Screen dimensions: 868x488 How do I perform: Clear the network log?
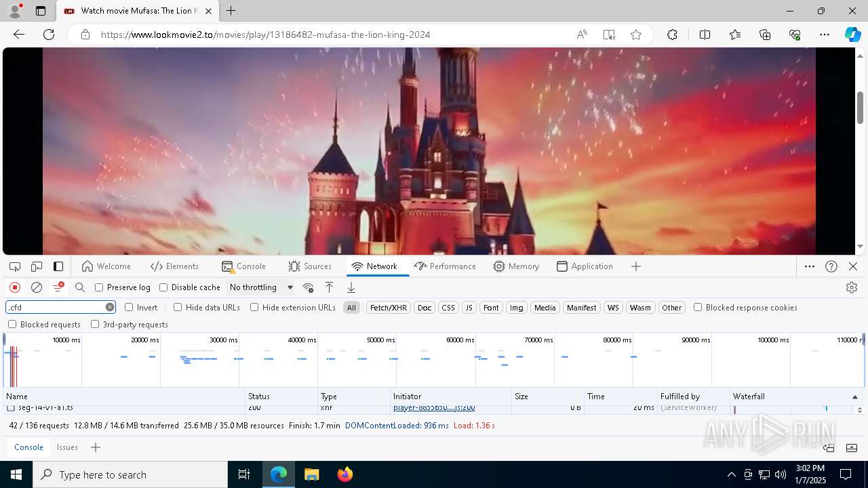[37, 287]
